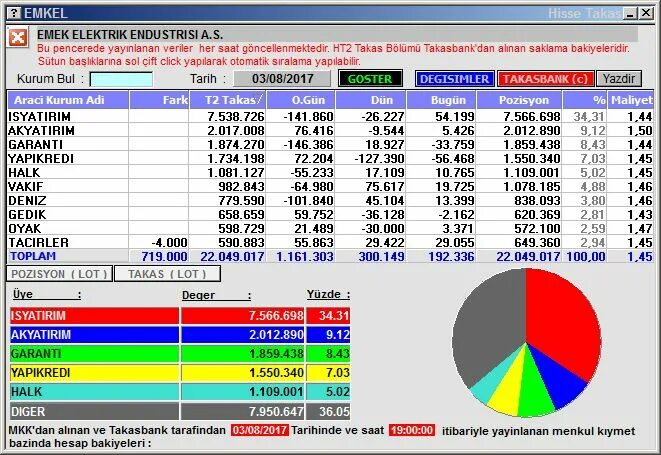Viewport: 661px width, 455px height.
Task: Click company name EMEK ELEKTRIK ENDUSTRISI A.S.
Action: coord(130,34)
